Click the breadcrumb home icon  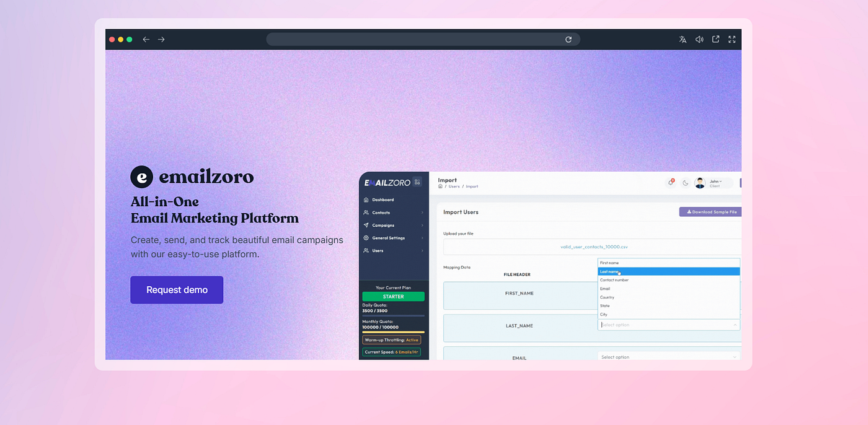point(440,186)
